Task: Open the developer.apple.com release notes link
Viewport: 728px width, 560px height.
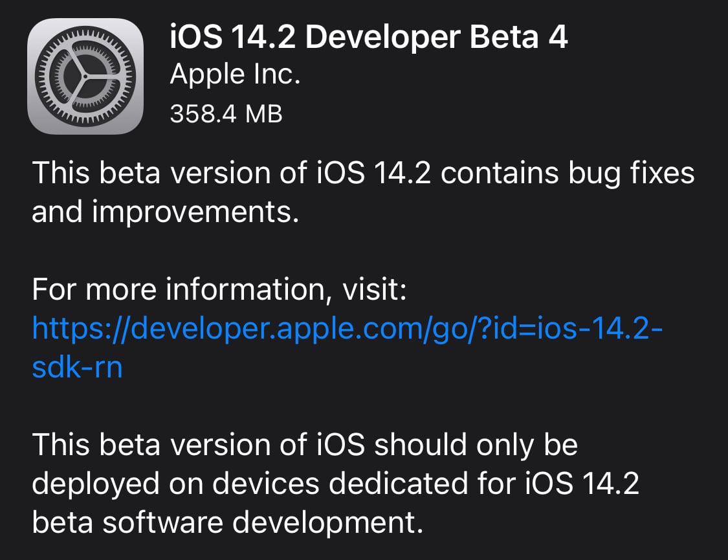Action: [347, 330]
